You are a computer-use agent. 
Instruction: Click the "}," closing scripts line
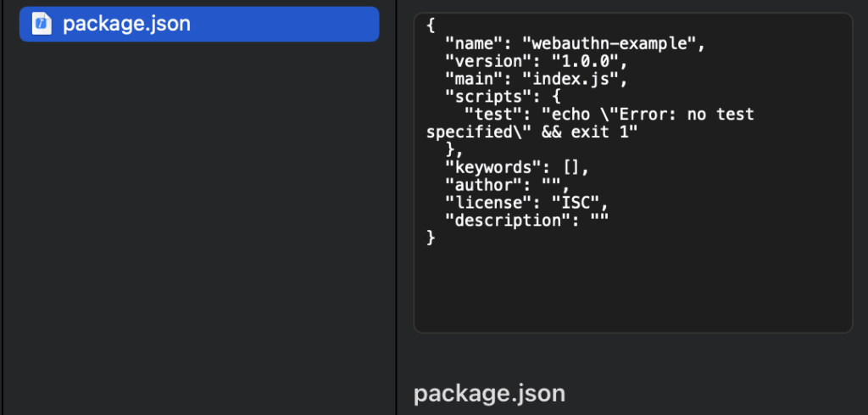click(455, 150)
